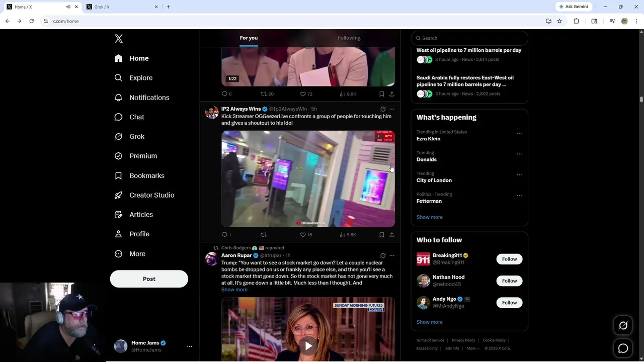Open Grok explain on Aaron Rupar post
Viewport: 644px width, 362px height.
tap(383, 255)
